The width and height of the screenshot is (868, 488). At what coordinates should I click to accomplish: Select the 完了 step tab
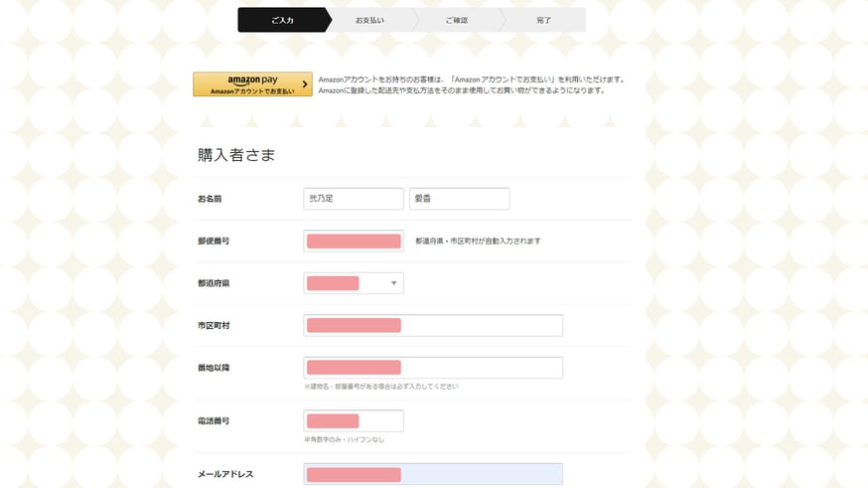[543, 20]
